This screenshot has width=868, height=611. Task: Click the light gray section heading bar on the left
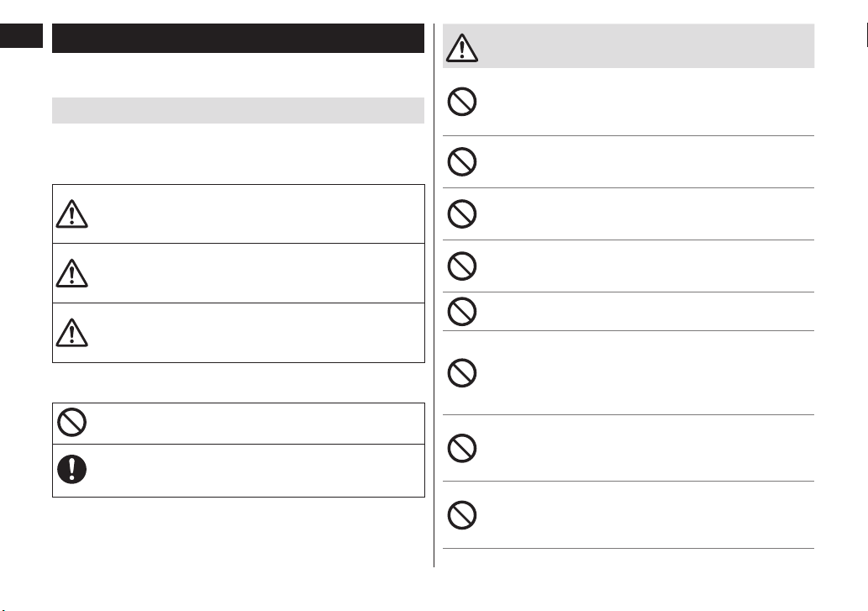pos(238,111)
